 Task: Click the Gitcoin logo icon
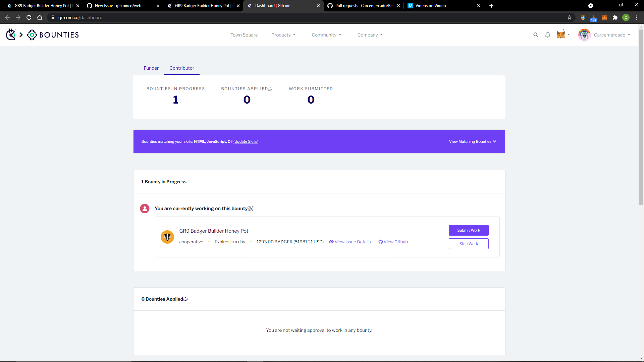(x=11, y=35)
